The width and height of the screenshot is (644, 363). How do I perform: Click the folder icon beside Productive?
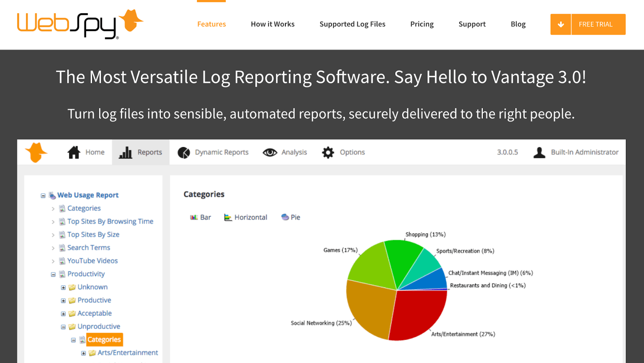tap(72, 301)
